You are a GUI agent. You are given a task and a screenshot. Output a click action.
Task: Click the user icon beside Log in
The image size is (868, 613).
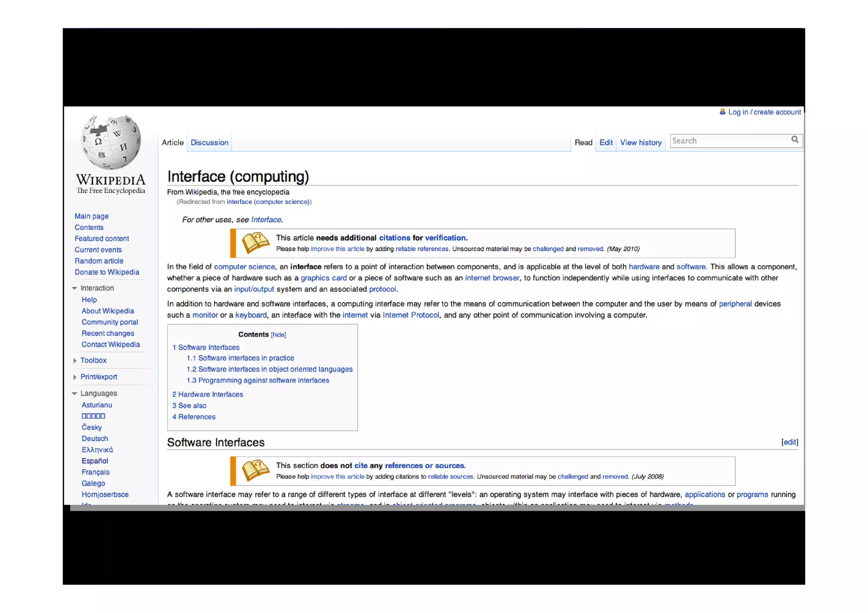[722, 111]
